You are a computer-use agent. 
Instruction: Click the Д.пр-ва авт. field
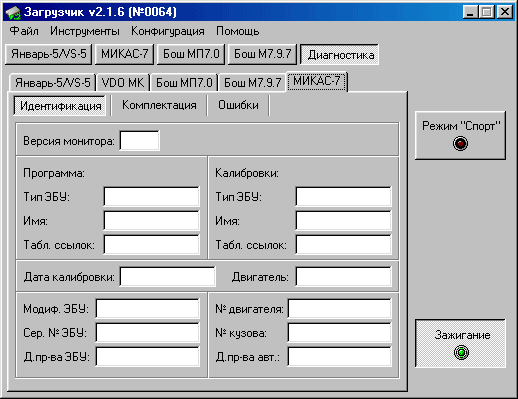340,356
